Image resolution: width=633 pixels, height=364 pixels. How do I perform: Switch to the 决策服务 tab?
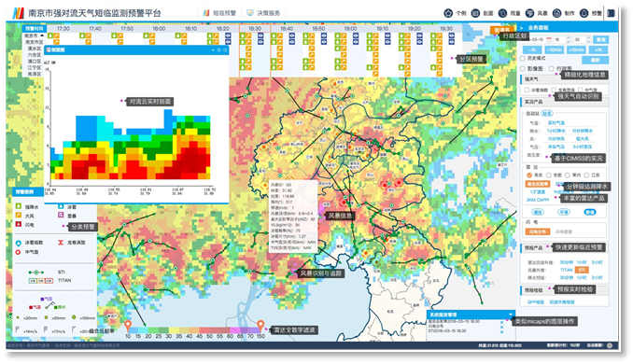263,13
